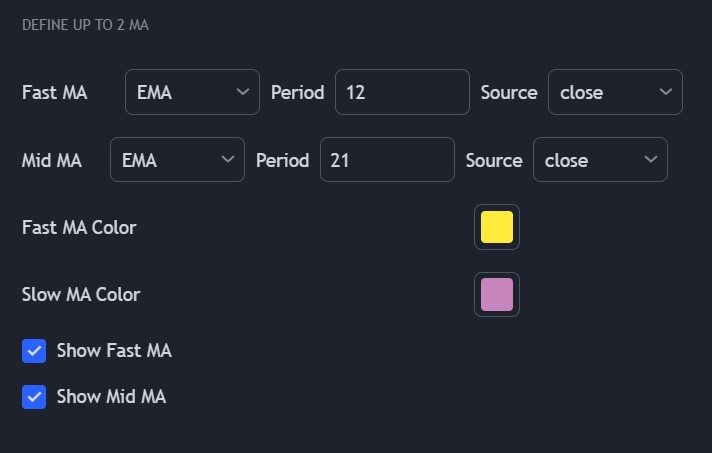Click the "Slow MA Color" label
Image resolution: width=712 pixels, height=453 pixels.
point(81,295)
